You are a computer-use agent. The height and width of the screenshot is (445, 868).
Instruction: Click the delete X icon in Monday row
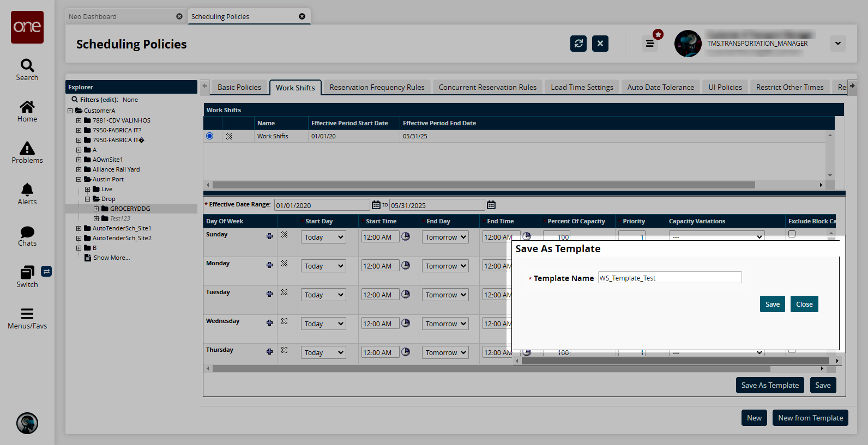(x=284, y=264)
